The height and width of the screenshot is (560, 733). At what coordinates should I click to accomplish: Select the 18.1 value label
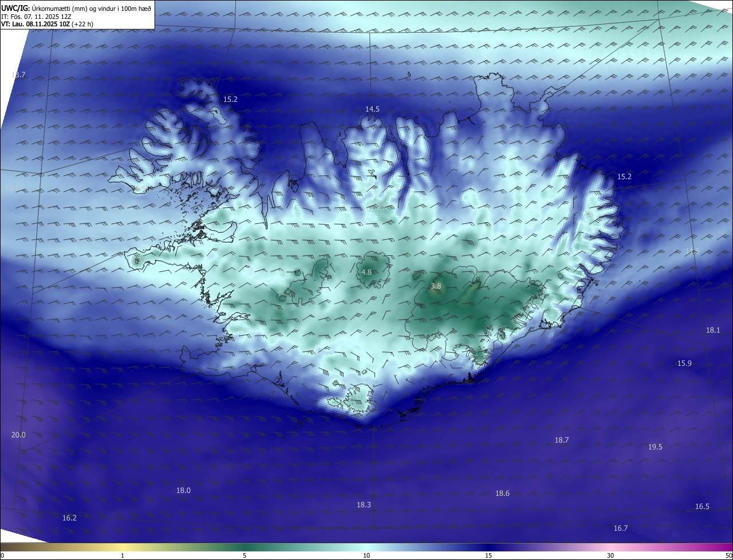click(x=713, y=330)
